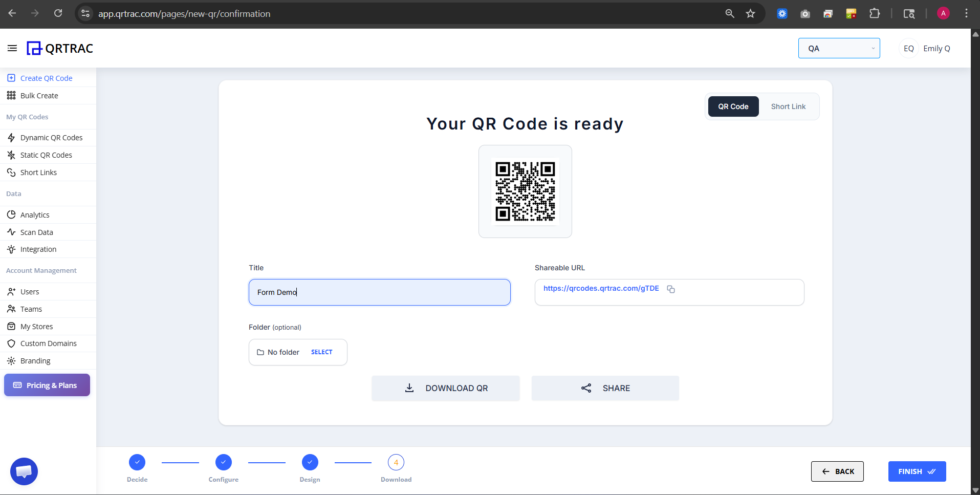Open Emily Q profile menu
Image resolution: width=980 pixels, height=495 pixels.
[937, 48]
